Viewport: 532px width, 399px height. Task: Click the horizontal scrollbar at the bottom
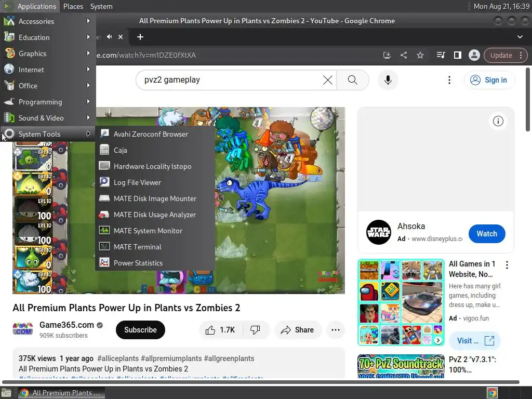point(261,382)
